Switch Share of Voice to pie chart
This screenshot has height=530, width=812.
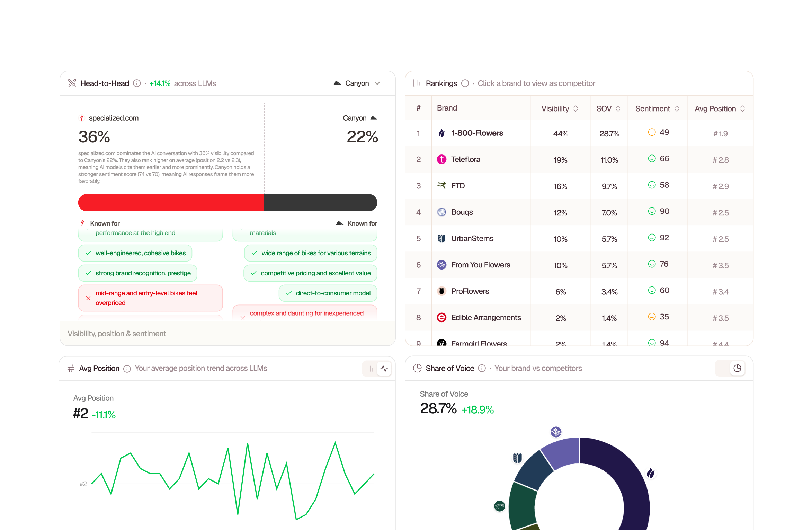738,368
